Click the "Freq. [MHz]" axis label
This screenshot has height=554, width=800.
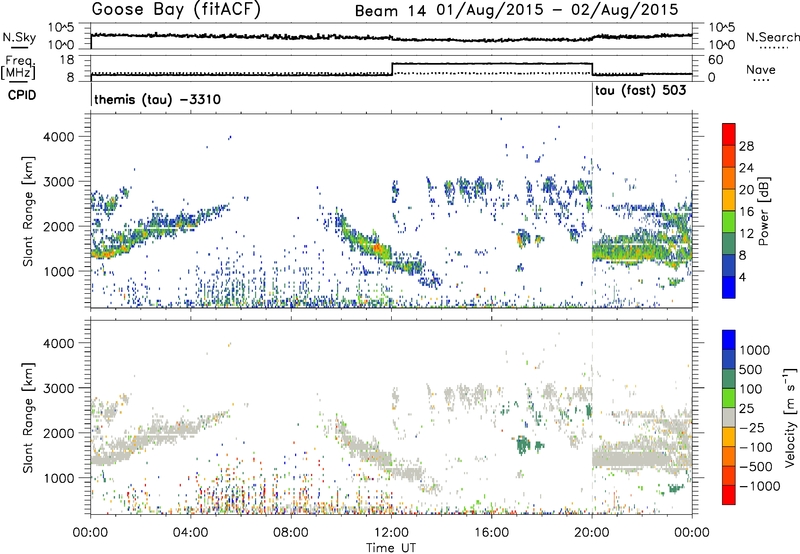pos(19,68)
